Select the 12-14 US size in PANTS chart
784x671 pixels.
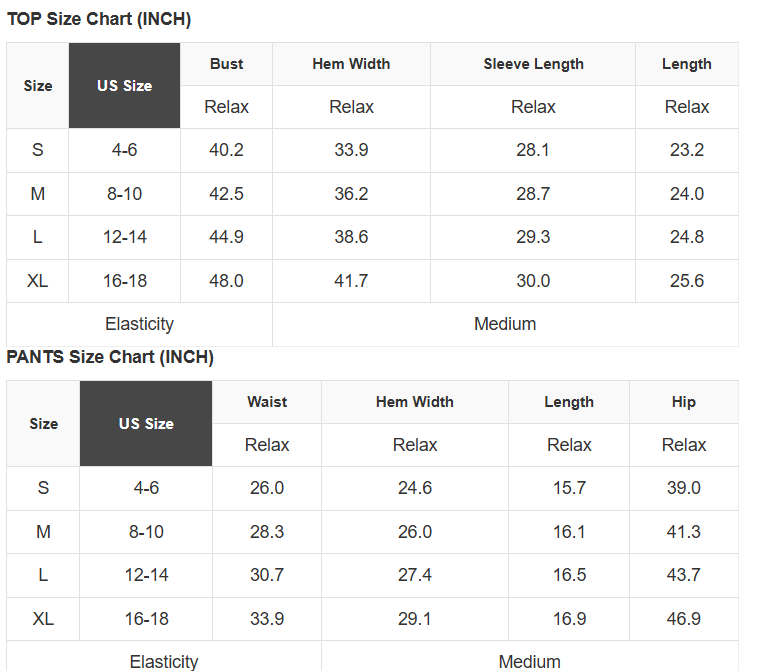click(146, 575)
